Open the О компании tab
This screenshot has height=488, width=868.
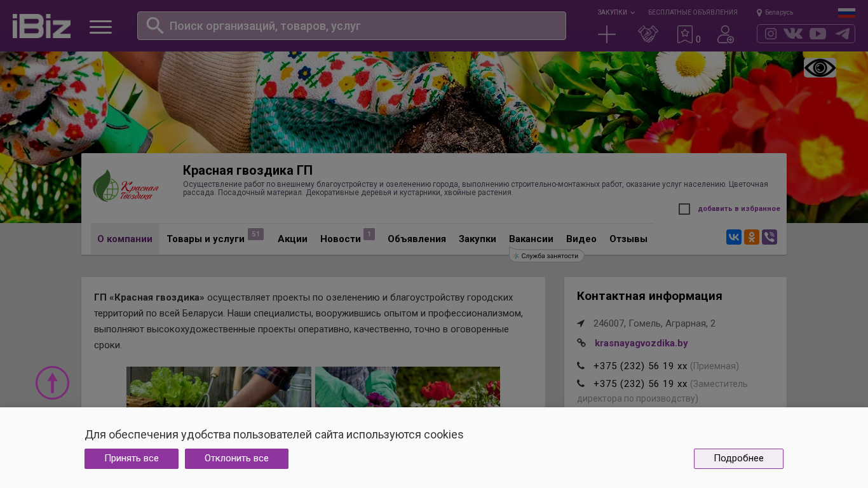click(125, 239)
